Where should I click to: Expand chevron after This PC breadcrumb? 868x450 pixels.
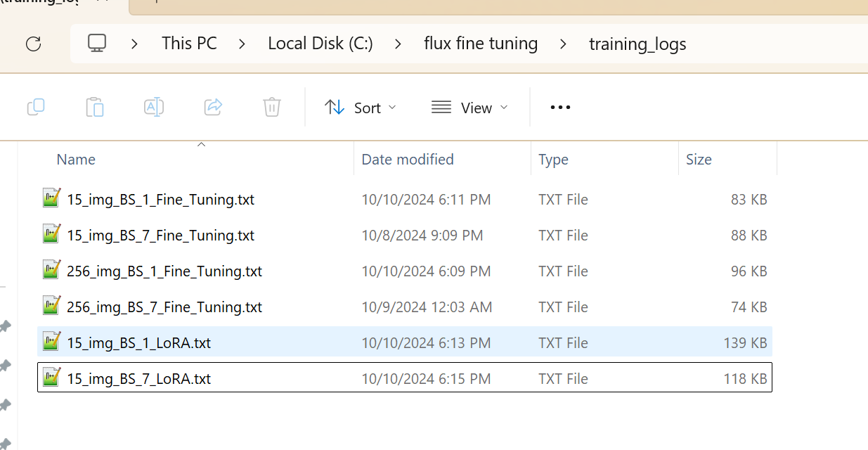pos(242,44)
